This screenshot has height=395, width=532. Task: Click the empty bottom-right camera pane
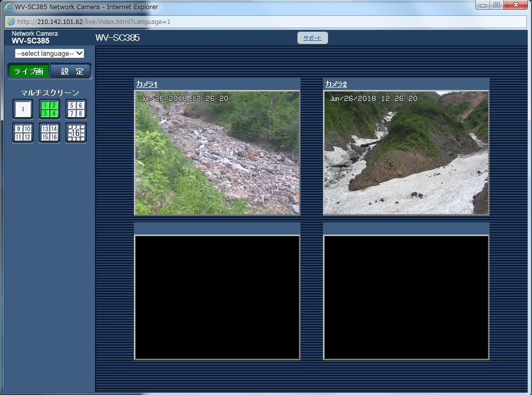pos(406,297)
